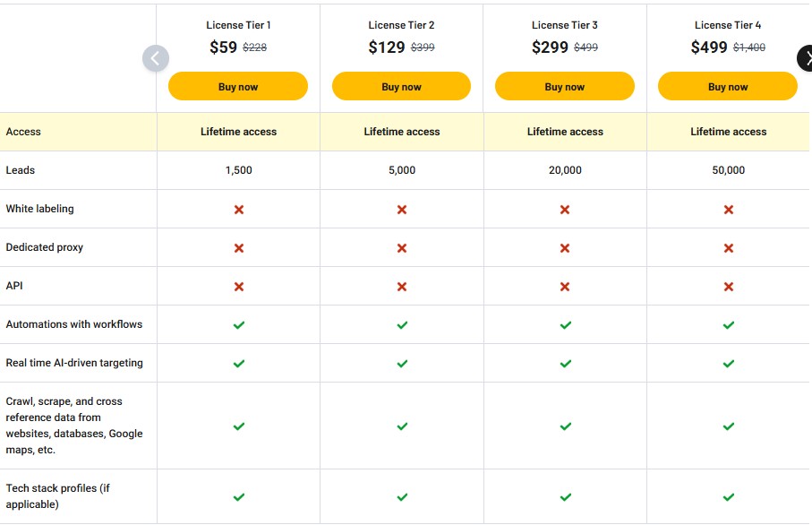Click the $59 price
812x525 pixels.
click(223, 47)
